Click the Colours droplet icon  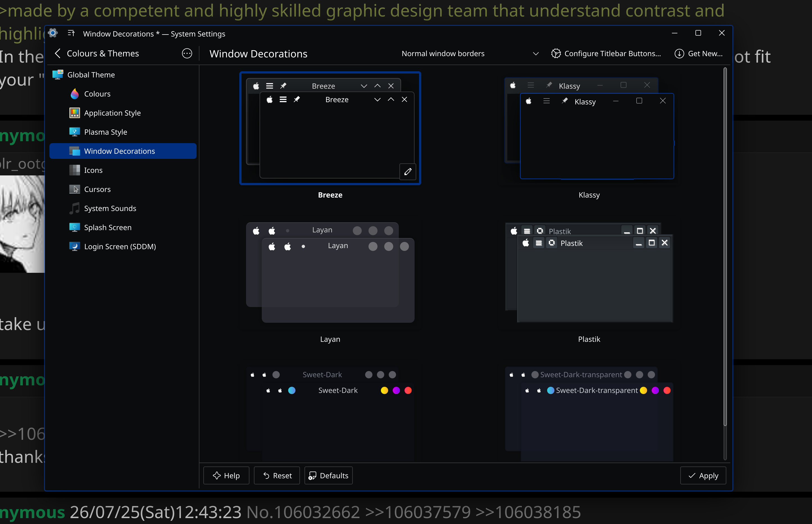click(74, 93)
